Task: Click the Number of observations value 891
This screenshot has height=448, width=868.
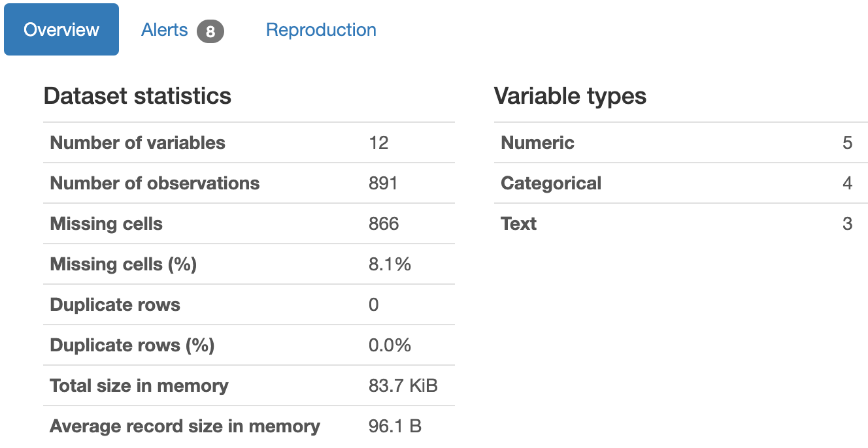Action: [383, 183]
